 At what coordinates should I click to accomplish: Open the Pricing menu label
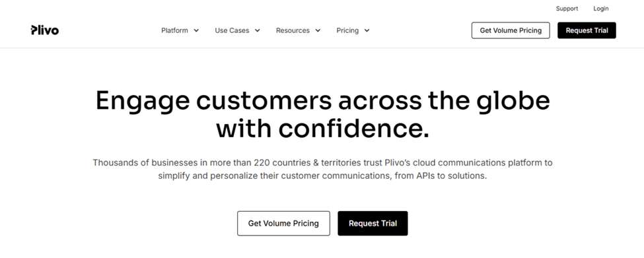347,30
